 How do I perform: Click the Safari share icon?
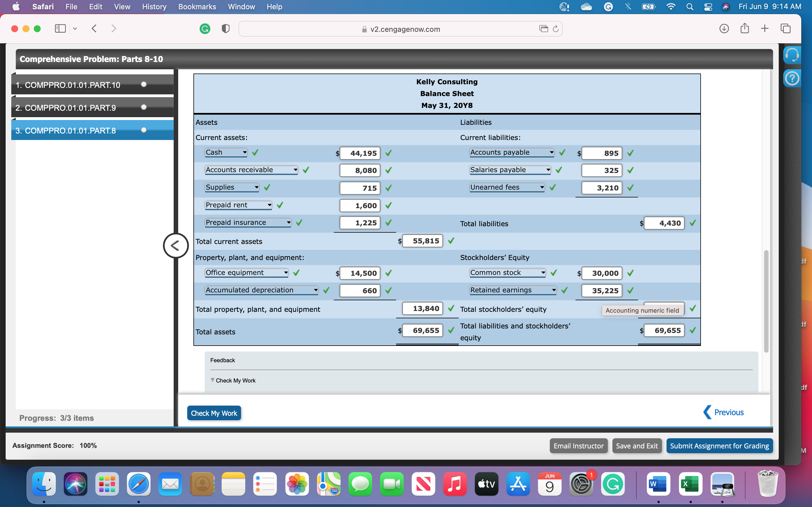click(744, 28)
